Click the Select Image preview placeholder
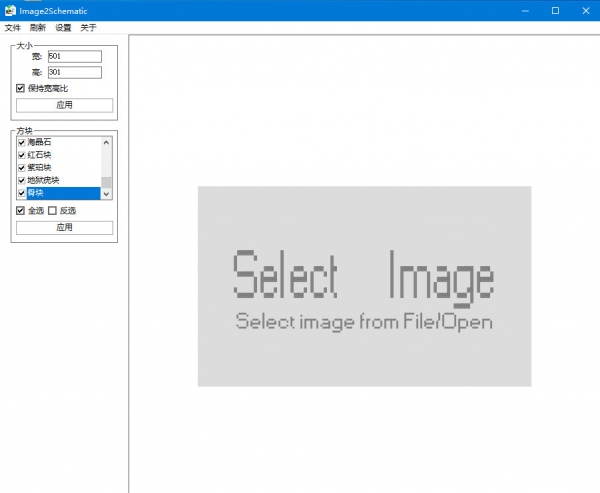The height and width of the screenshot is (493, 600). 364,286
